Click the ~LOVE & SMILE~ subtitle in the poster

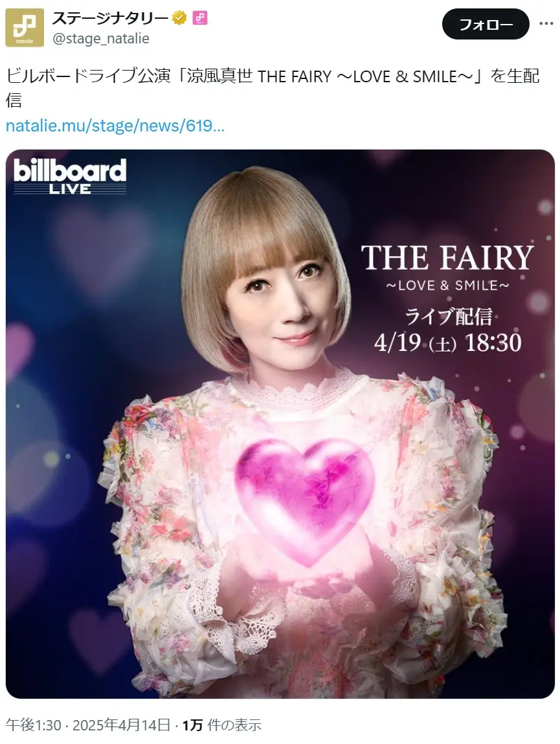447,285
